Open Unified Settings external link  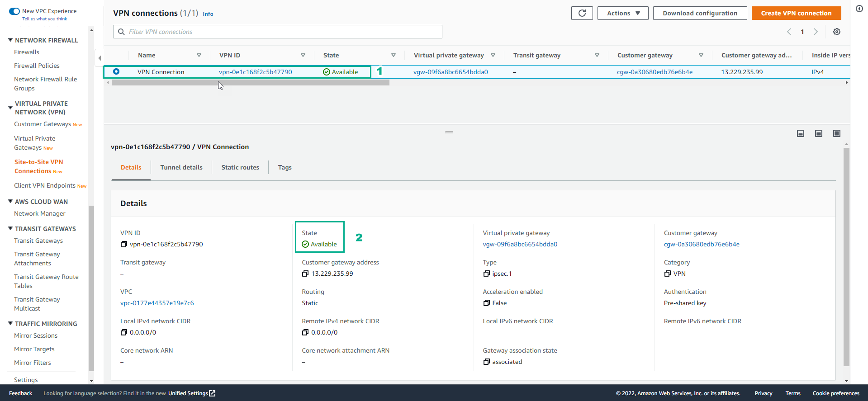point(192,393)
